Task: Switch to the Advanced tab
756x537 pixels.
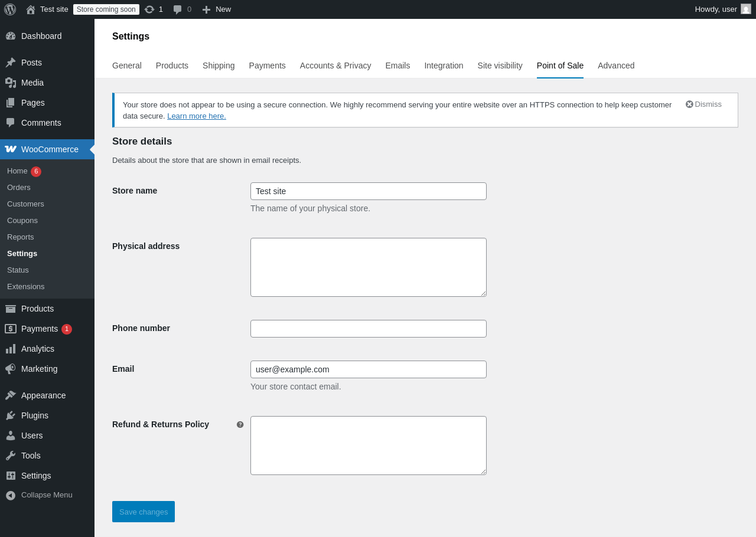Action: (x=616, y=66)
